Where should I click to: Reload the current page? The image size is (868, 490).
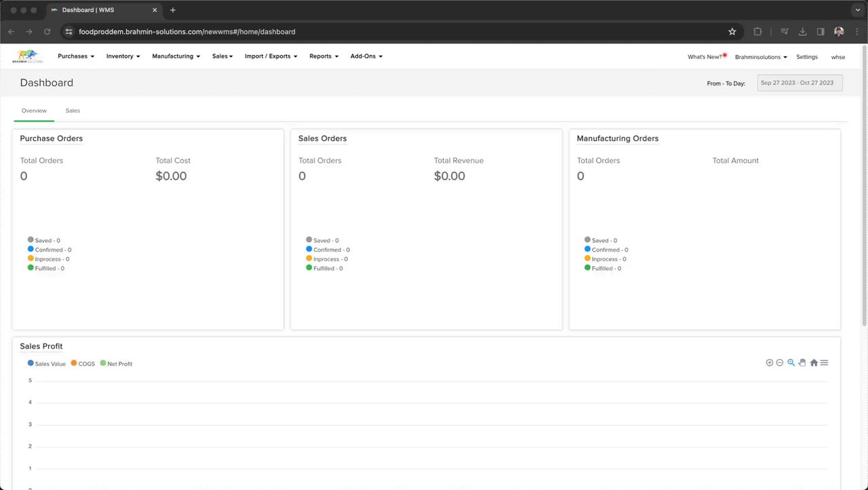click(x=47, y=31)
